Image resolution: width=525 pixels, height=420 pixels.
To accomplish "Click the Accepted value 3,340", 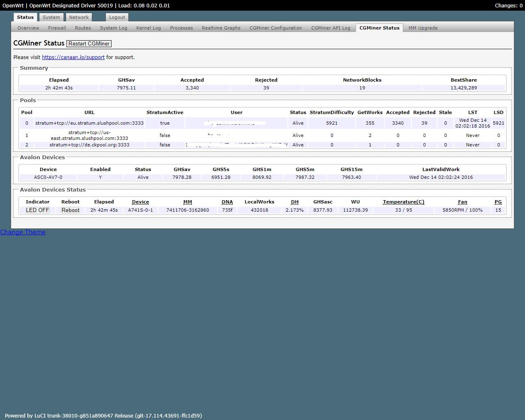I will [192, 88].
